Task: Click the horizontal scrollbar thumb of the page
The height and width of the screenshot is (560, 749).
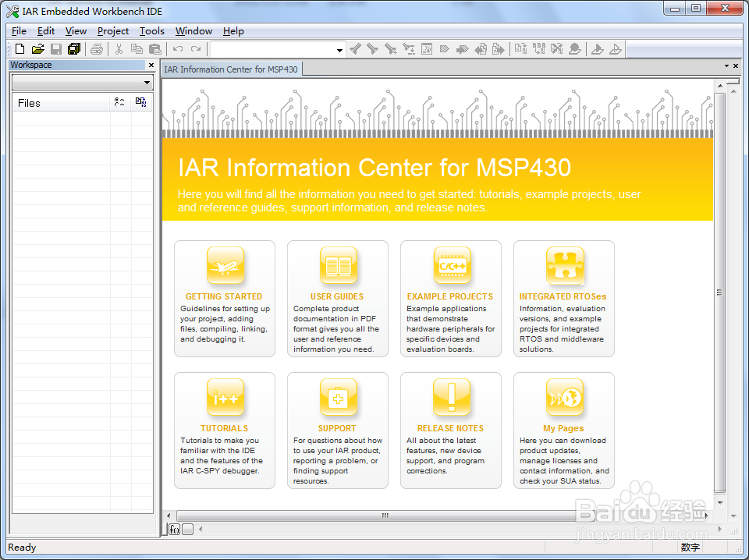Action: (x=385, y=516)
